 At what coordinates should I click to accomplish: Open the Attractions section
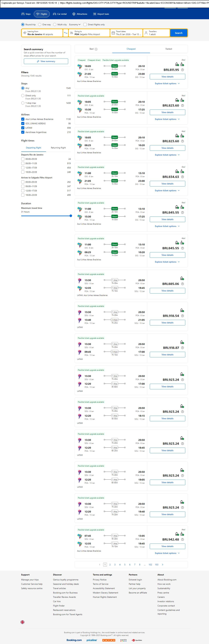coord(80,14)
